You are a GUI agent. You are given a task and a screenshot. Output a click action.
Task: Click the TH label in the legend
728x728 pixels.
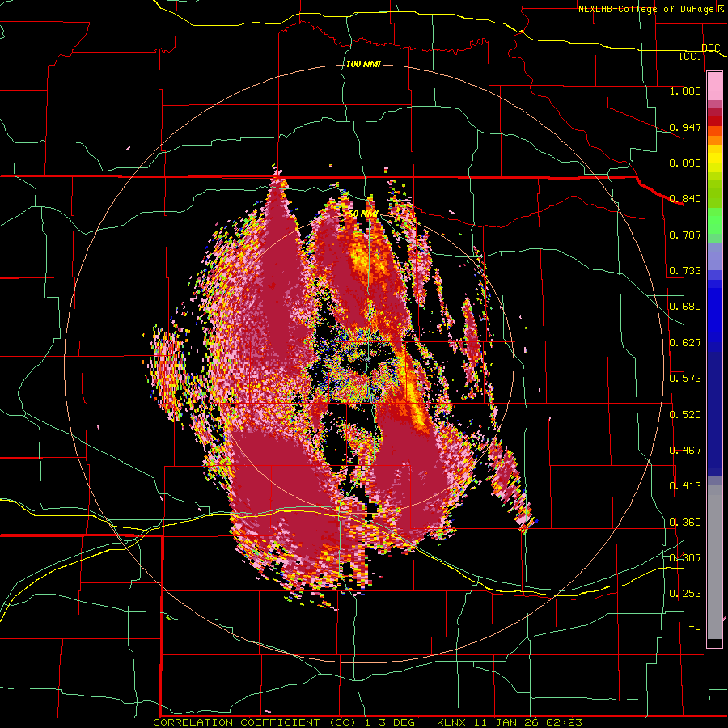(695, 629)
